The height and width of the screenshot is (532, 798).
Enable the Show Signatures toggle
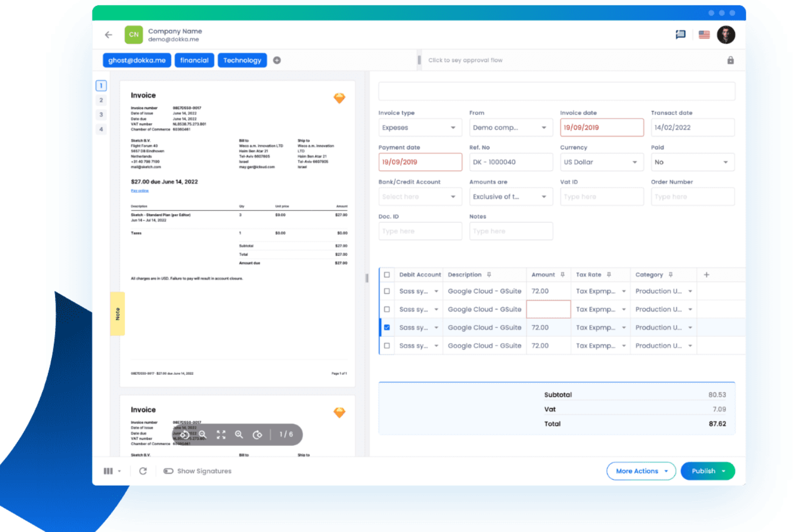coord(169,471)
